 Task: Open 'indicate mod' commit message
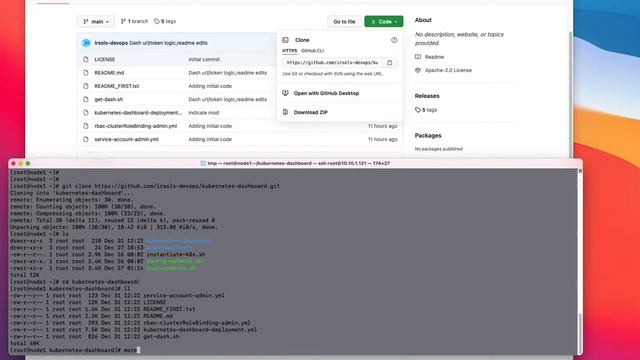[204, 113]
